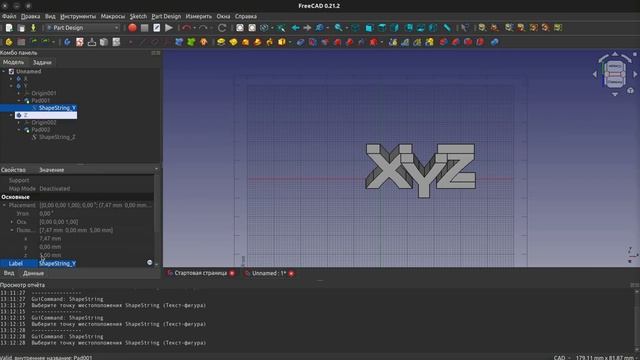
Task: Expand the Origin001 tree node
Action: tap(19, 93)
